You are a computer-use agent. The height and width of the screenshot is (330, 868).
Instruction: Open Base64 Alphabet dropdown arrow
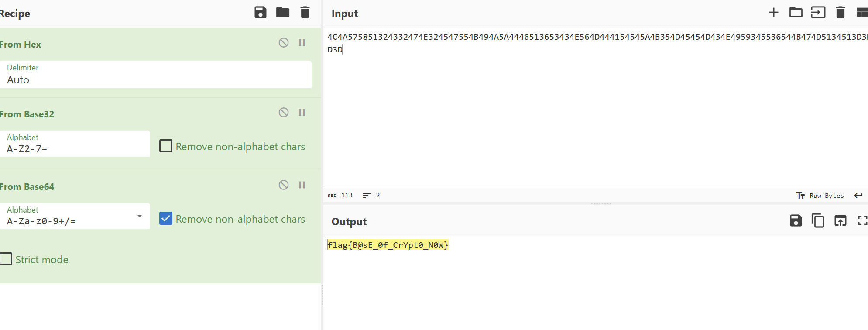(x=140, y=216)
